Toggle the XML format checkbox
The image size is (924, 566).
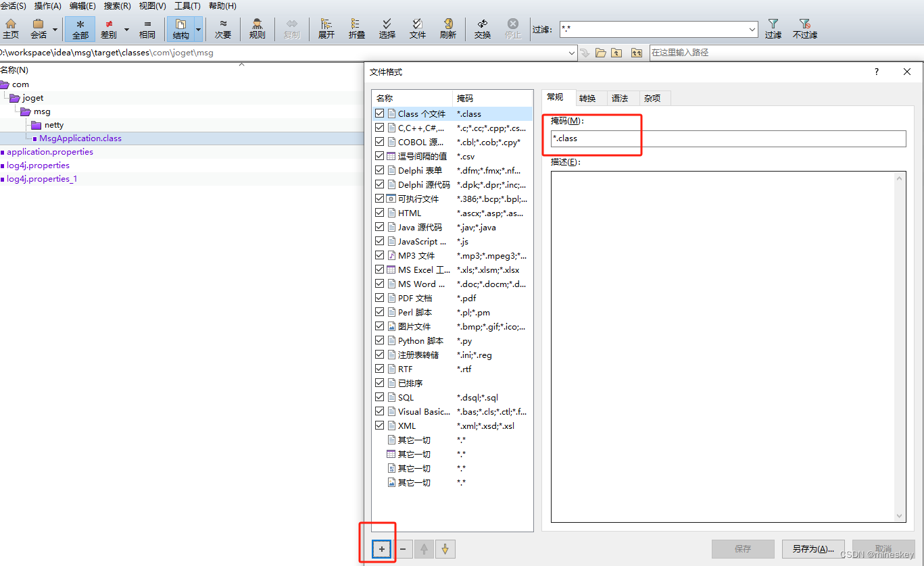[380, 426]
